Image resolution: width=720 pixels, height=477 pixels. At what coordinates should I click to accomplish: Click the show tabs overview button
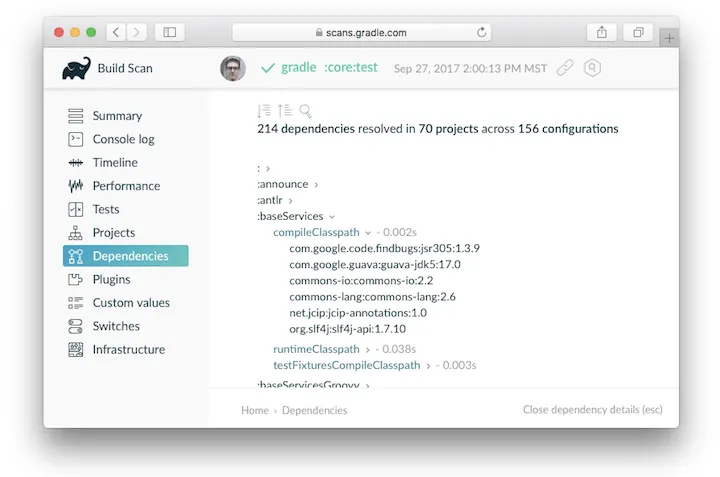pos(638,32)
